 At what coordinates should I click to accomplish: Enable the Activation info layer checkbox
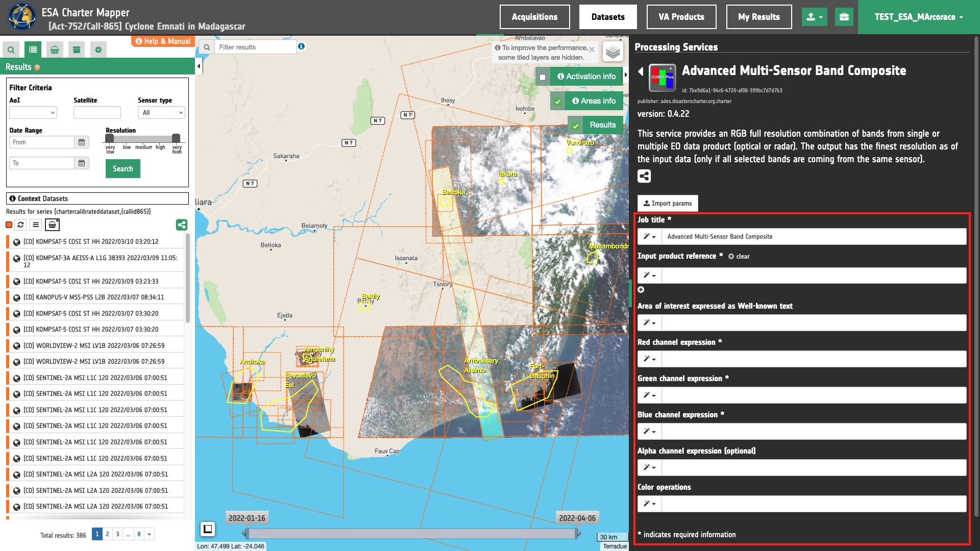click(543, 78)
